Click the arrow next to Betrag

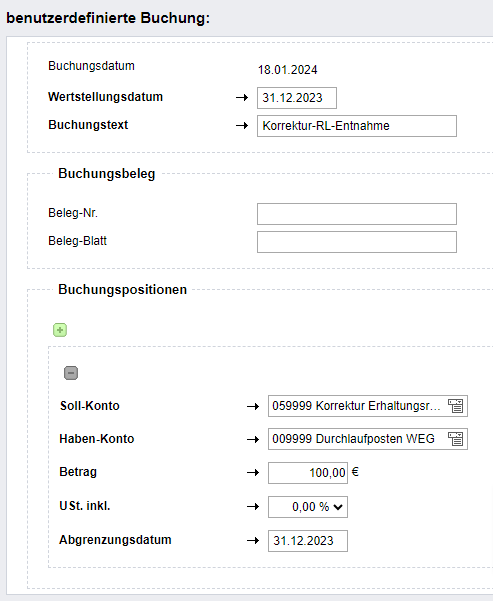[x=253, y=473]
